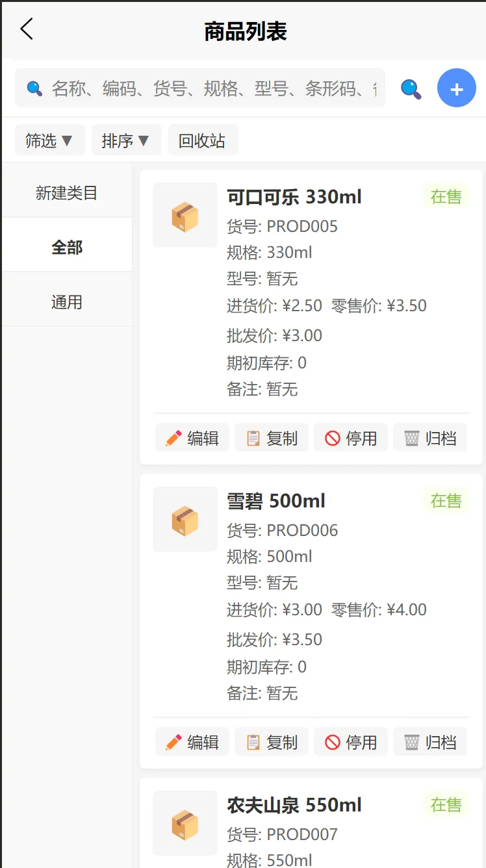This screenshot has width=486, height=868.
Task: Select the 全部 category tab
Action: point(67,248)
